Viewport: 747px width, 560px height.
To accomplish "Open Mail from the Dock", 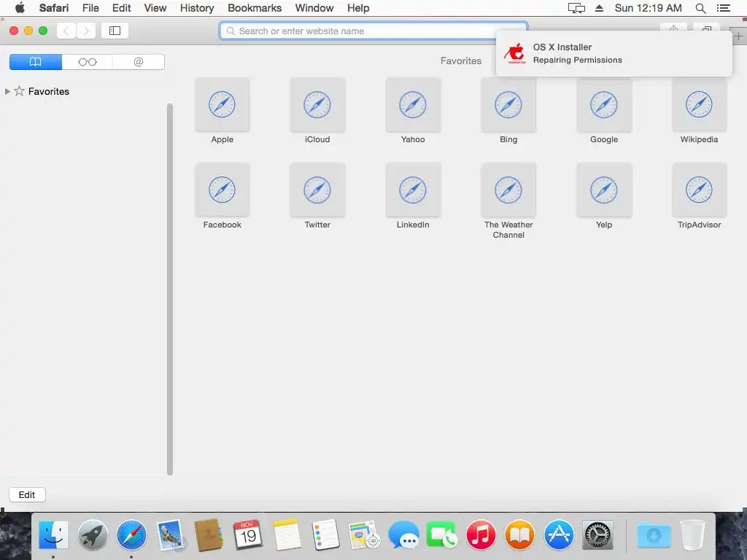I will (171, 534).
